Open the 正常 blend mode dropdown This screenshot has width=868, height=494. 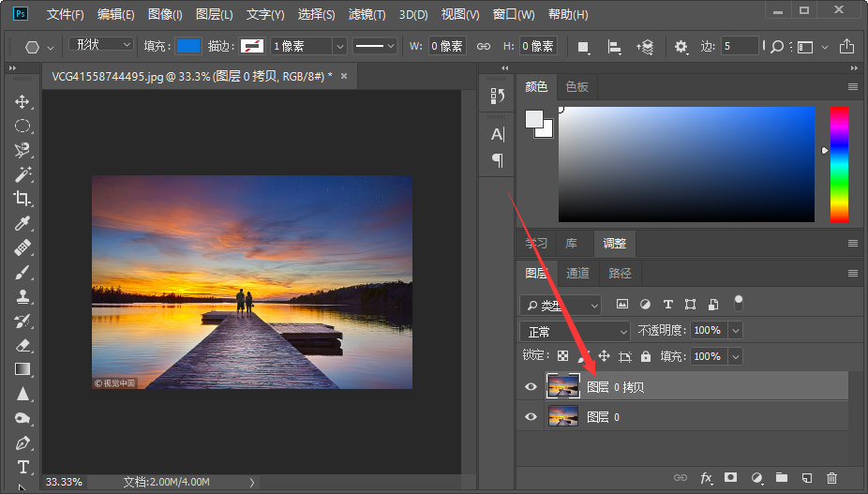(575, 331)
